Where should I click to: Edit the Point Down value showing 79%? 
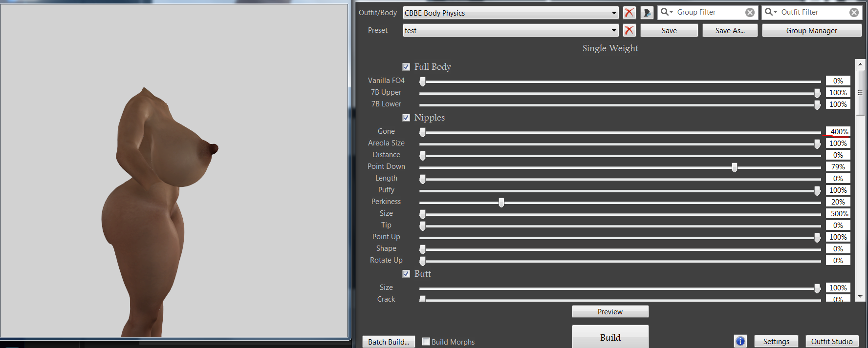coord(838,167)
